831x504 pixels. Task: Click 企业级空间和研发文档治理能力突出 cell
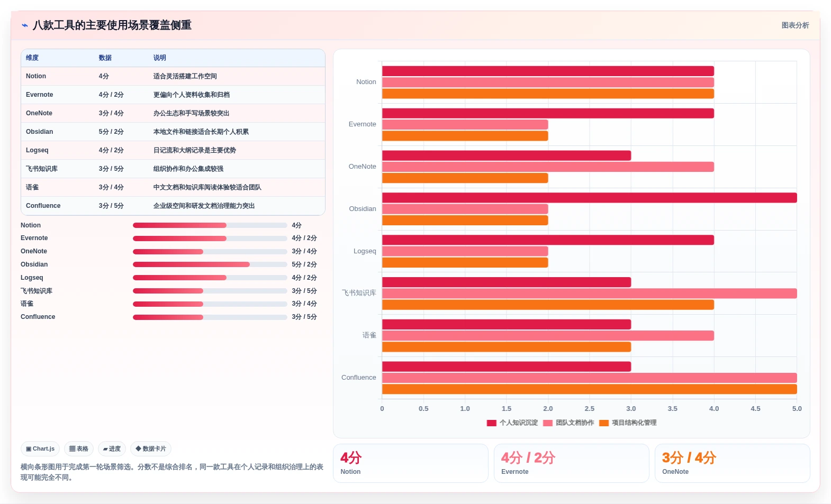(204, 206)
